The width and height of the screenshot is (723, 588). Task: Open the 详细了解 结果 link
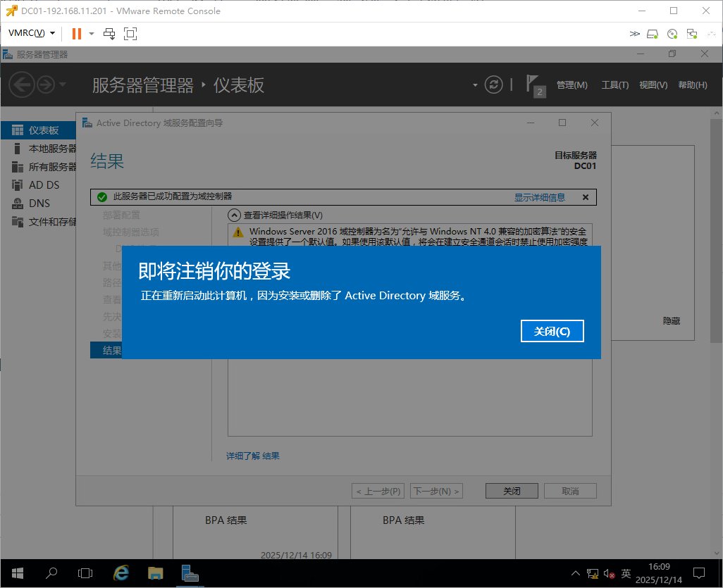coord(253,456)
